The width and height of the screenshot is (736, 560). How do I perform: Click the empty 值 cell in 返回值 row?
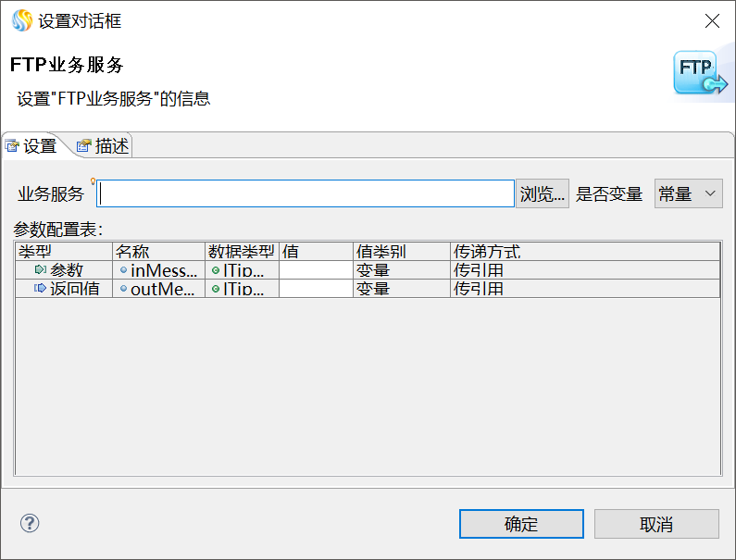click(317, 288)
